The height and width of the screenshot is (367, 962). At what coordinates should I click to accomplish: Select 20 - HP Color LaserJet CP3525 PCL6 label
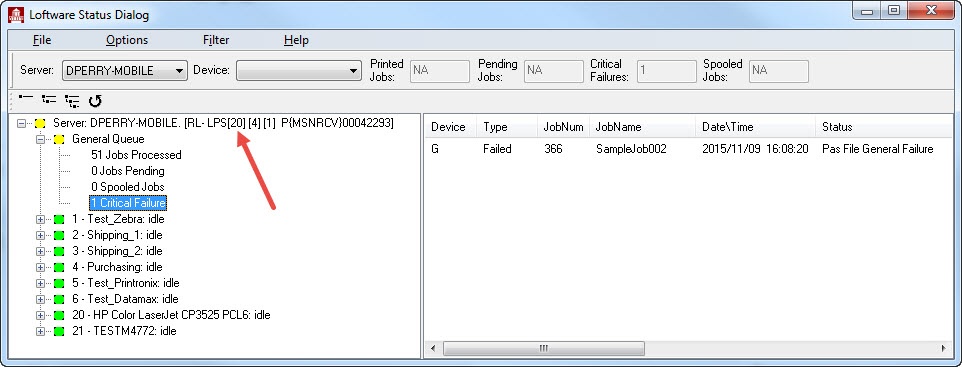pyautogui.click(x=171, y=315)
